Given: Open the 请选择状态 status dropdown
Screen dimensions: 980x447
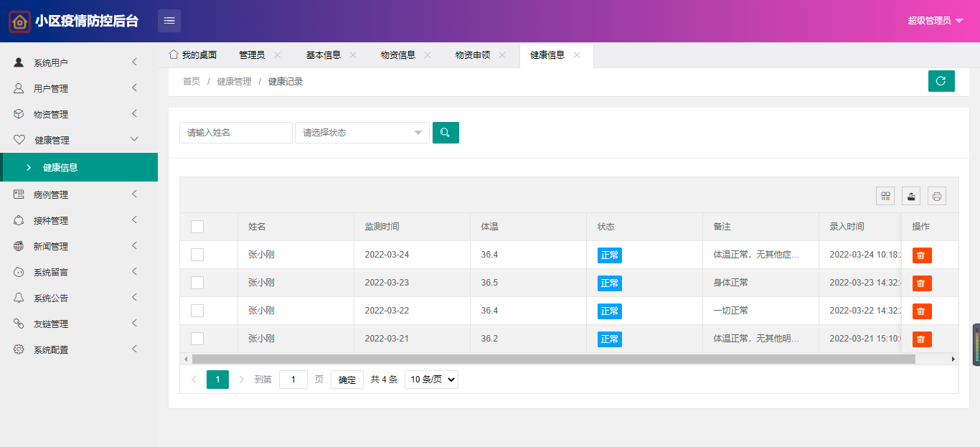Looking at the screenshot, I should pyautogui.click(x=362, y=133).
